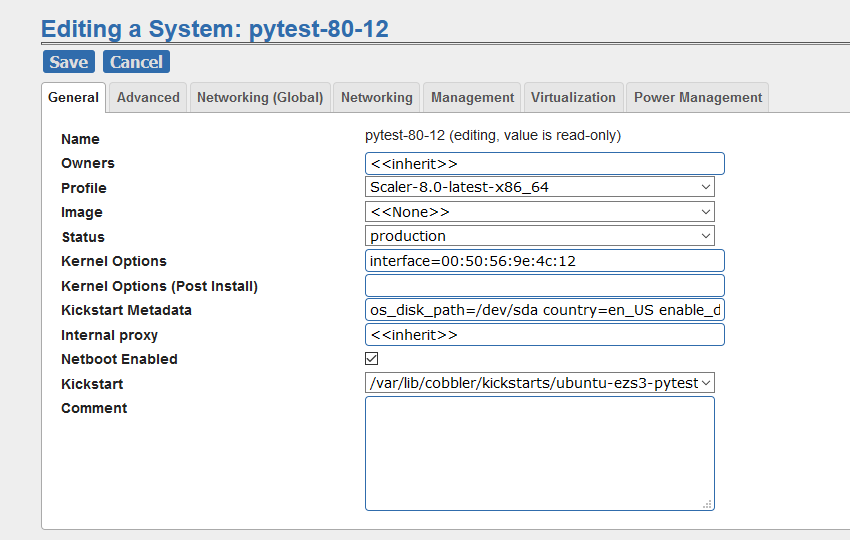Switch to the General tab
Screen dimensions: 850x540
(x=74, y=98)
